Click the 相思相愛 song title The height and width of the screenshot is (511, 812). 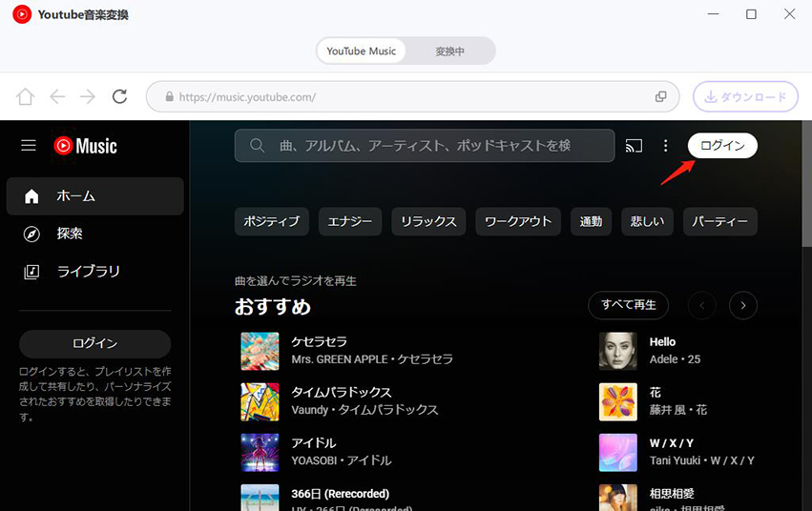pos(672,494)
